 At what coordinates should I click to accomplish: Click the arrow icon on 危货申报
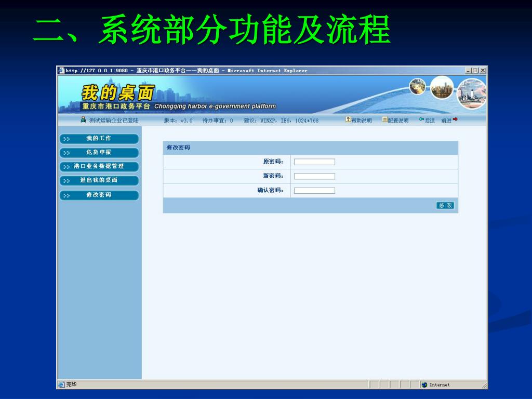point(66,153)
